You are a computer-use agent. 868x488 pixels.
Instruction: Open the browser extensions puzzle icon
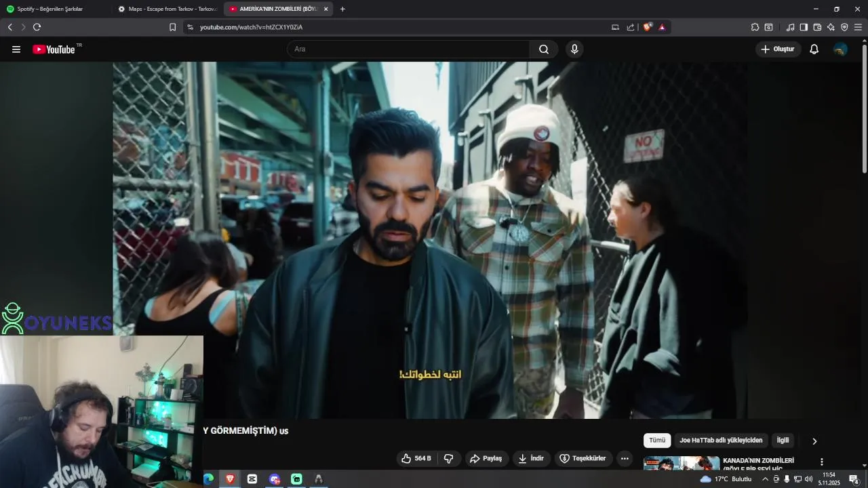755,27
